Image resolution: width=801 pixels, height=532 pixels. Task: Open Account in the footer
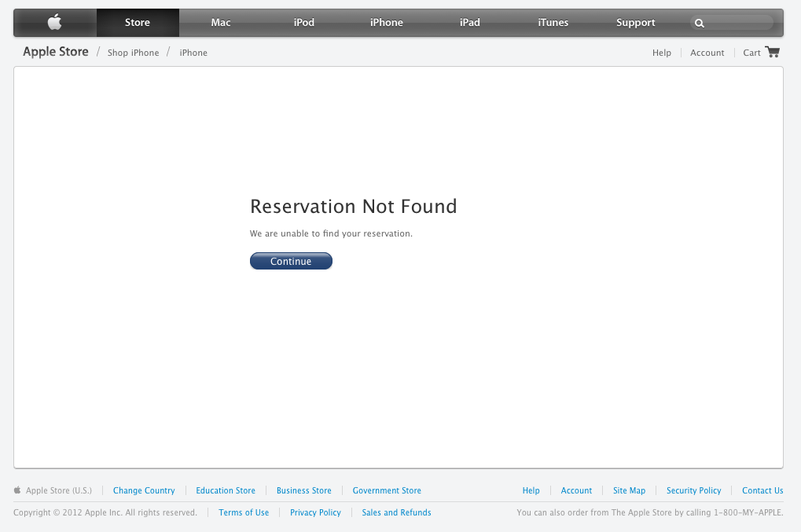click(x=576, y=490)
